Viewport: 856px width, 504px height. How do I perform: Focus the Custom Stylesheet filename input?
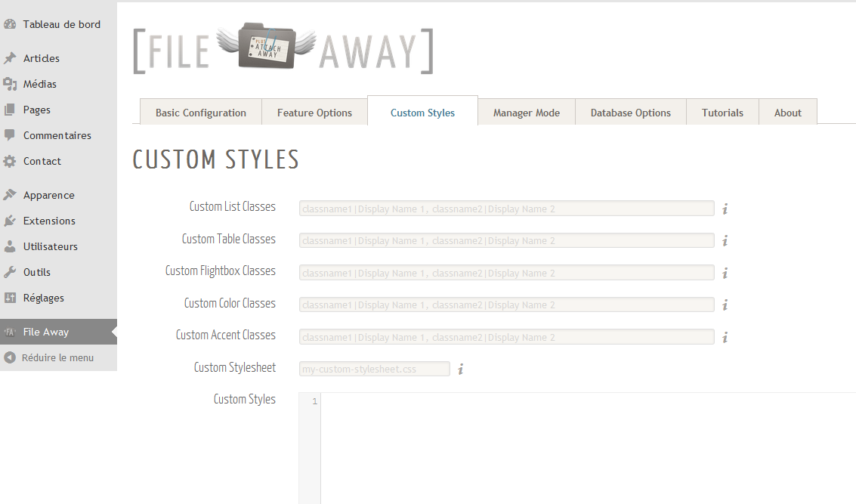pos(375,369)
